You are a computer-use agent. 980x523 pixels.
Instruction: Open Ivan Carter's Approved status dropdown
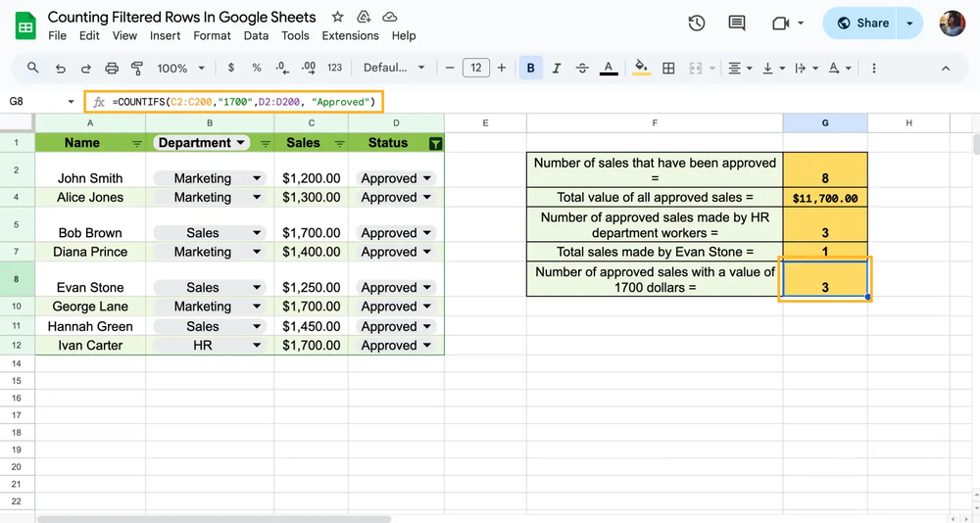pos(426,346)
